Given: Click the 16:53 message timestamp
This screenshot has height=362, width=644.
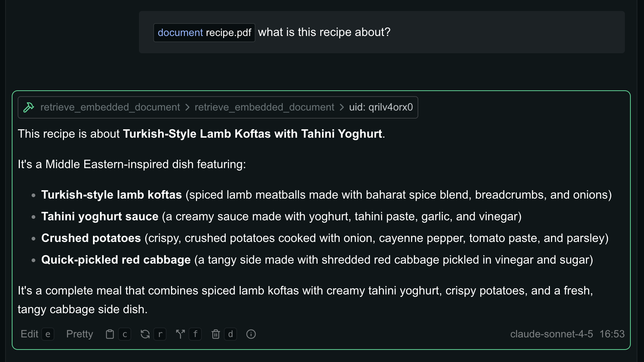Looking at the screenshot, I should pos(612,334).
